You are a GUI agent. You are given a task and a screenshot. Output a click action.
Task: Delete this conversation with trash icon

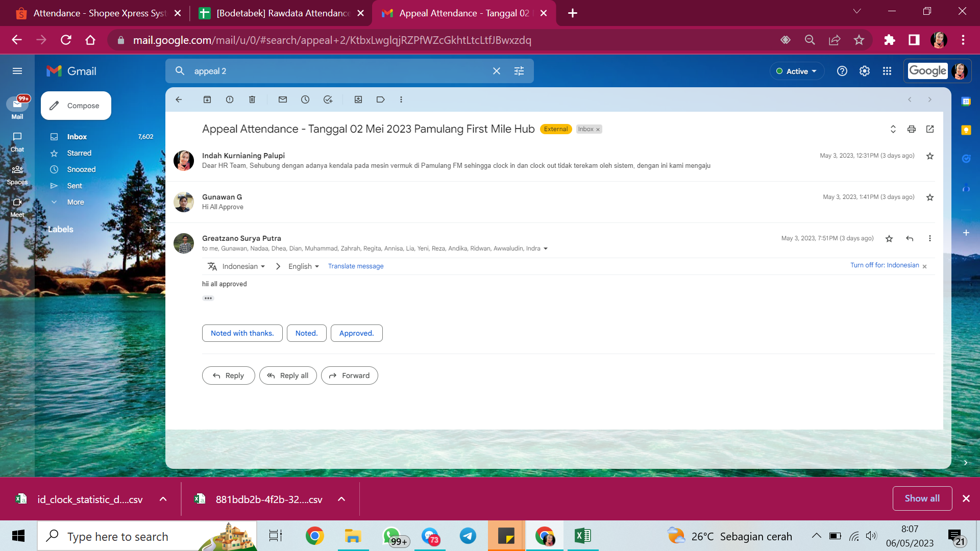pos(252,99)
